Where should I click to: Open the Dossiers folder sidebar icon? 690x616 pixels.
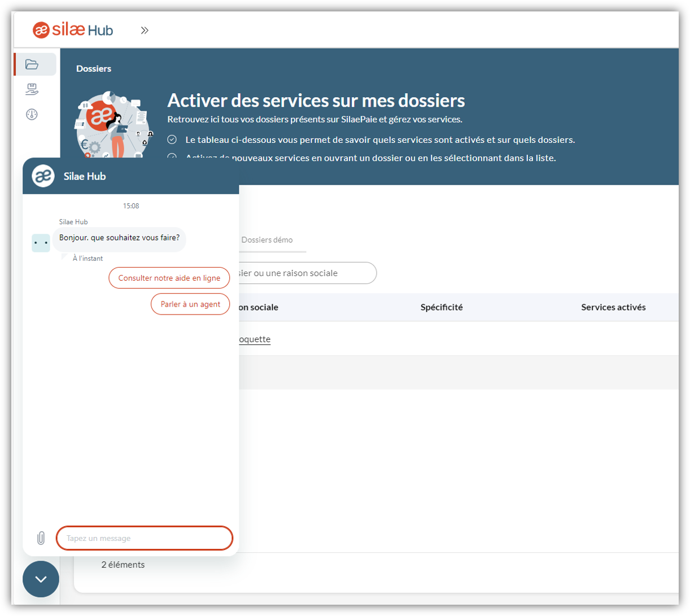point(32,64)
